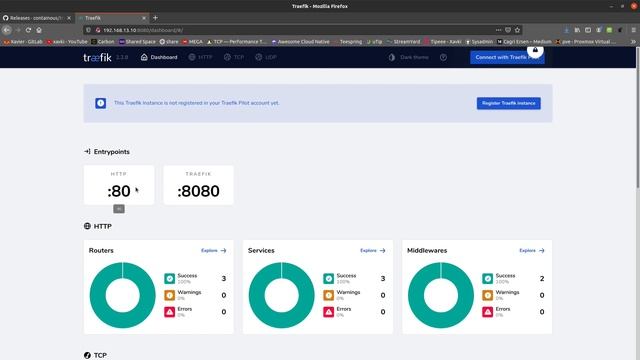Open the Sysadmin bookmark
This screenshot has width=640, height=360.
click(479, 42)
